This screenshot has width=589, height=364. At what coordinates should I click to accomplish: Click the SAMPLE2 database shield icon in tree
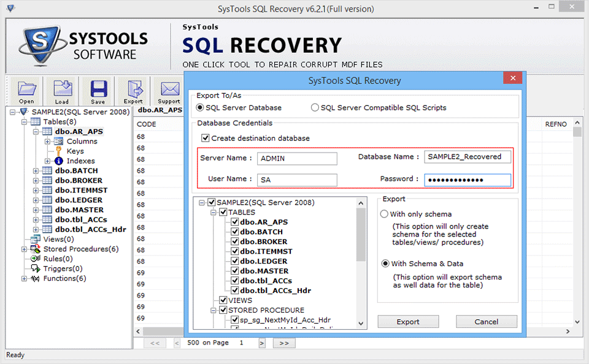tap(24, 112)
